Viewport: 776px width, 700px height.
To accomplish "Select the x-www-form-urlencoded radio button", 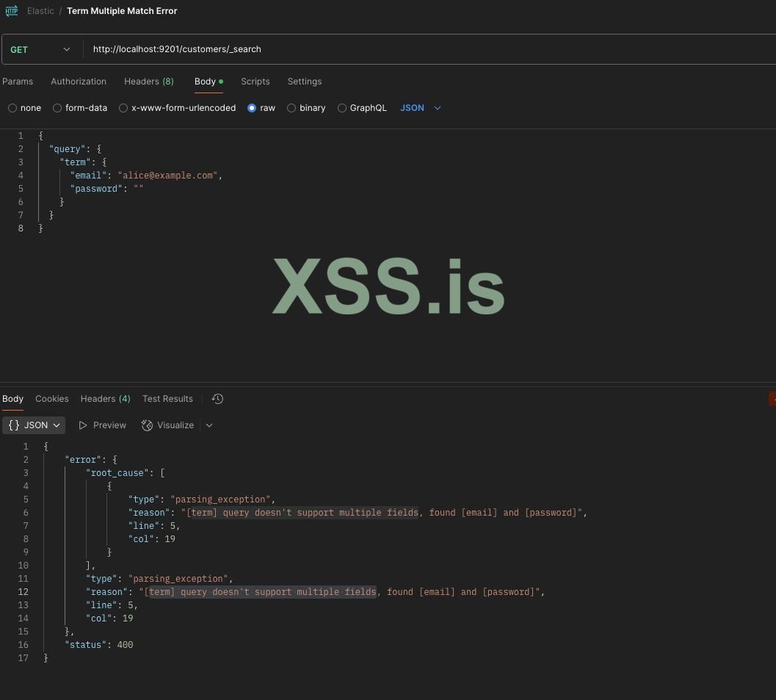I will click(x=123, y=108).
